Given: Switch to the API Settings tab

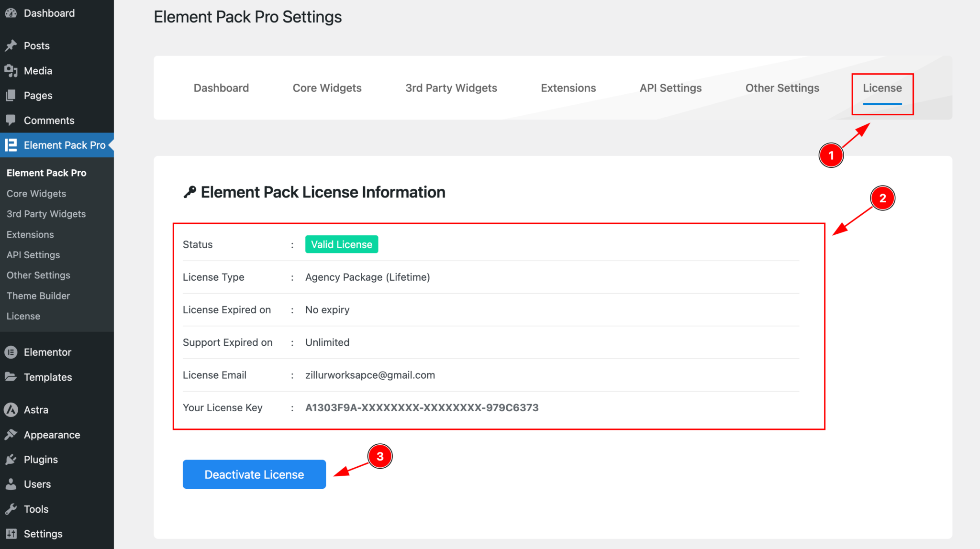Looking at the screenshot, I should point(670,88).
